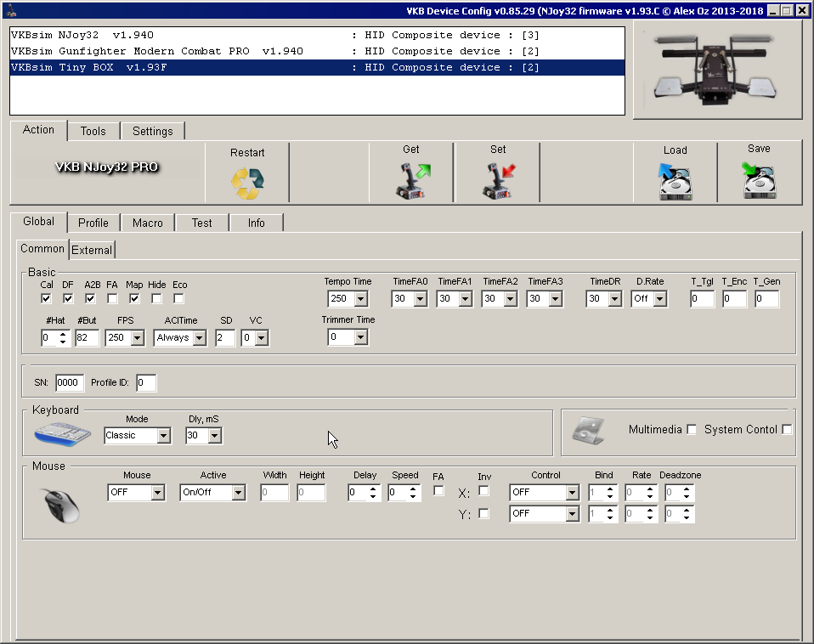Open the X axis Control dropdown
The height and width of the screenshot is (644, 814).
[x=572, y=493]
